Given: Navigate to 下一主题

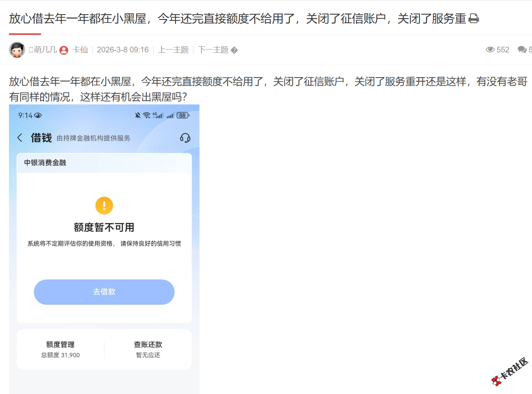Looking at the screenshot, I should [213, 50].
